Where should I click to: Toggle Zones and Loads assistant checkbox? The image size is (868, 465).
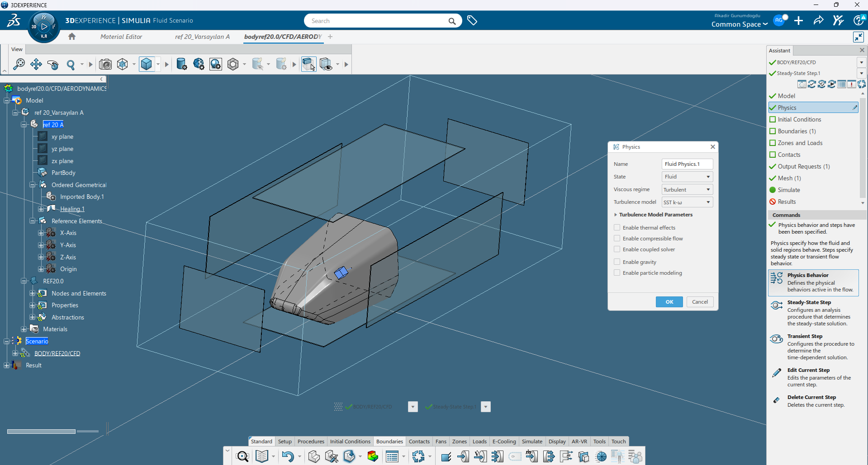[x=773, y=143]
